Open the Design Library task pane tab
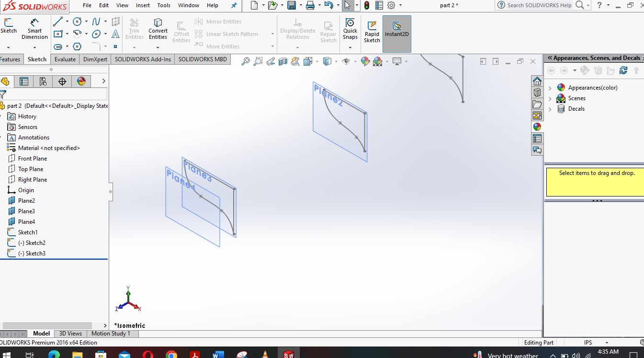This screenshot has height=358, width=644. tap(537, 92)
